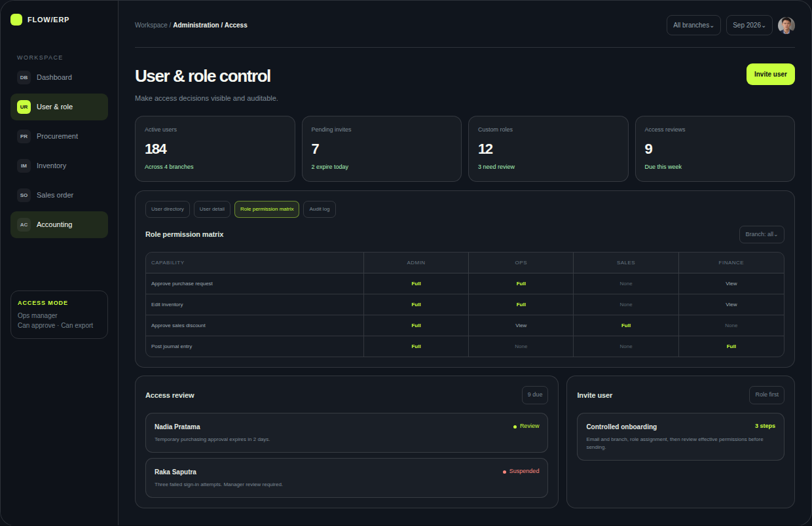This screenshot has width=812, height=526.
Task: Select the Role permission matrix tab
Action: pyautogui.click(x=267, y=209)
